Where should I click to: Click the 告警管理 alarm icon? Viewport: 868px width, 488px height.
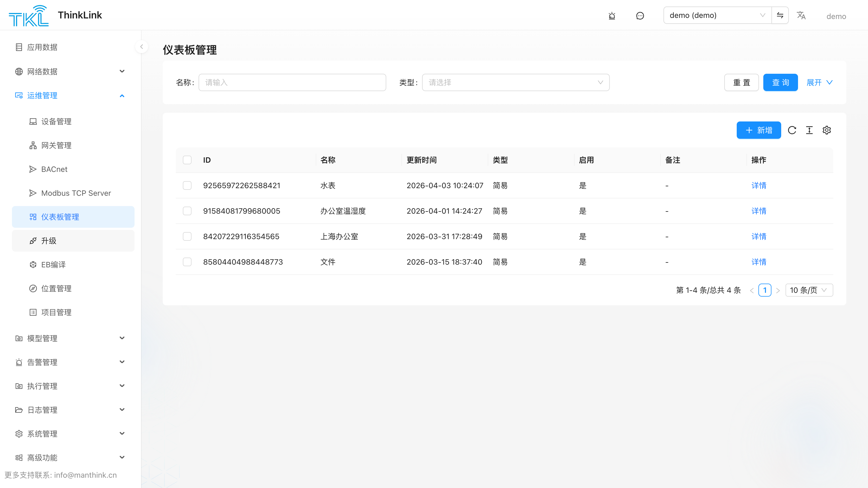click(19, 362)
